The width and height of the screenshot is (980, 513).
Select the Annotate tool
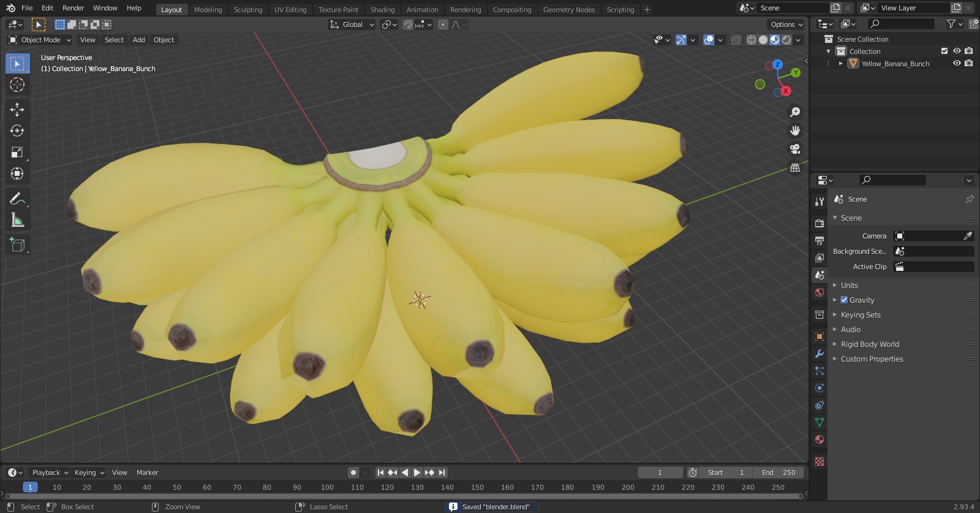pyautogui.click(x=17, y=199)
